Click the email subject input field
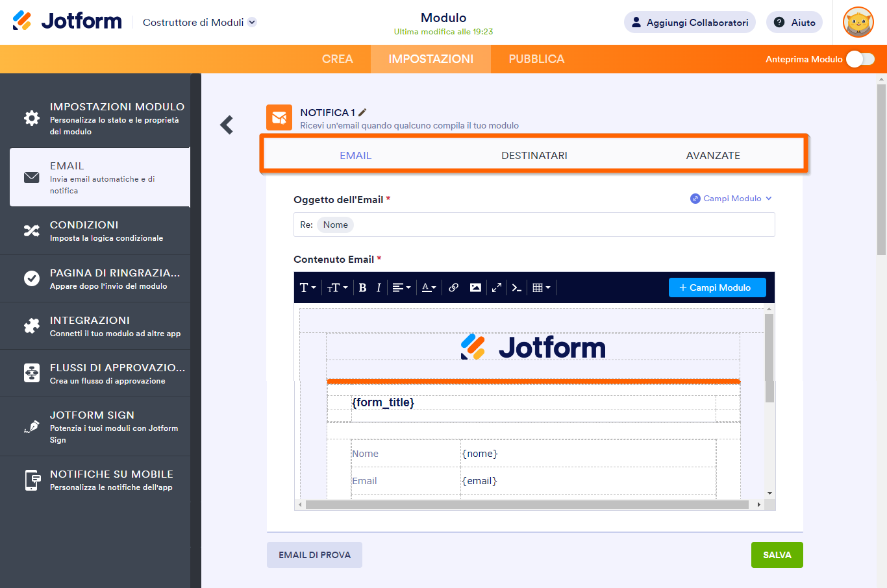 pos(534,225)
